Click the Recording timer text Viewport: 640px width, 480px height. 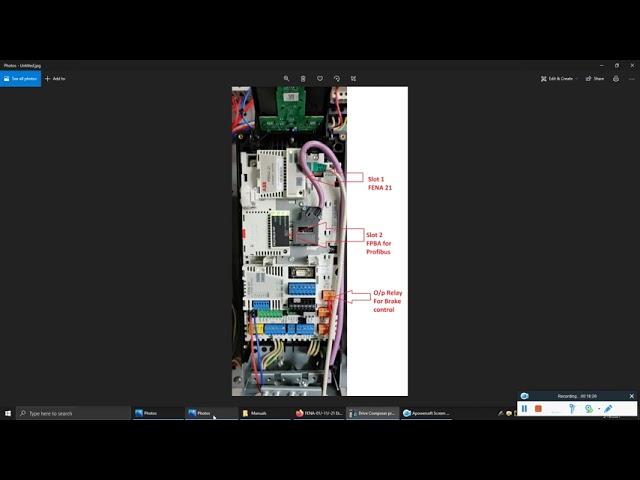tap(577, 396)
